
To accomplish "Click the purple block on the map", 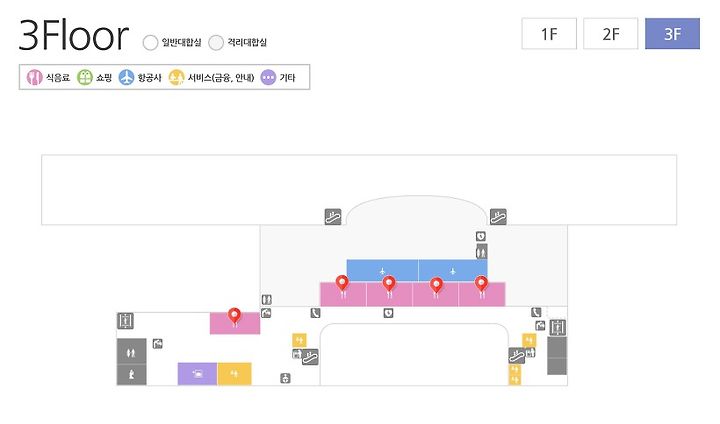I will tap(197, 373).
